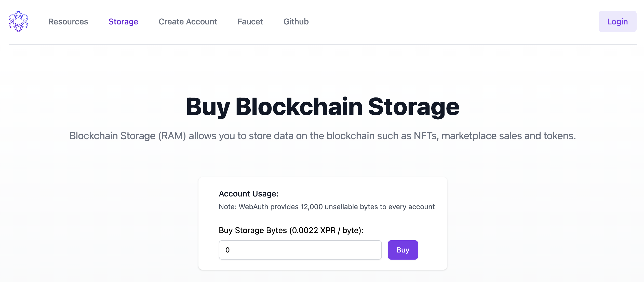
Task: Click the storage bytes input field
Action: 300,250
